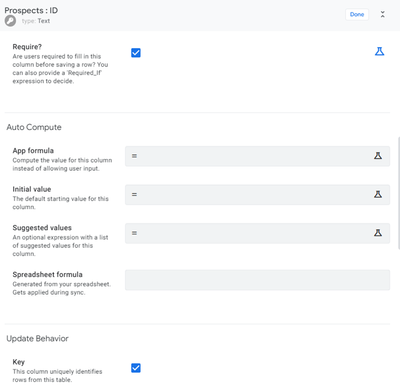Click the Suggested values input field
The width and height of the screenshot is (400, 392).
point(257,233)
